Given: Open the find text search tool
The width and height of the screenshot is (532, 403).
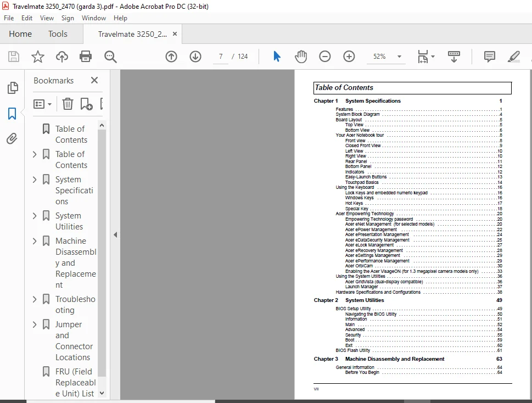Looking at the screenshot, I should click(110, 57).
